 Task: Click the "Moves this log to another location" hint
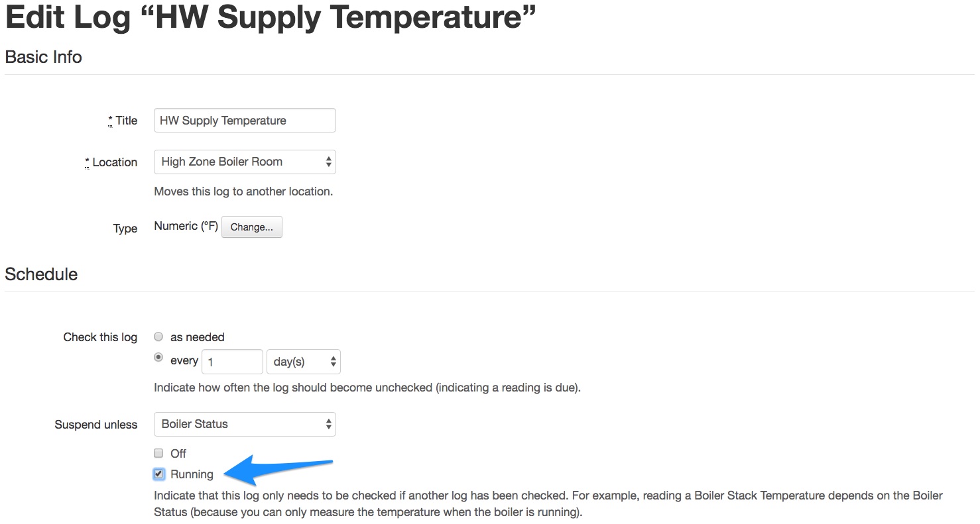[243, 191]
